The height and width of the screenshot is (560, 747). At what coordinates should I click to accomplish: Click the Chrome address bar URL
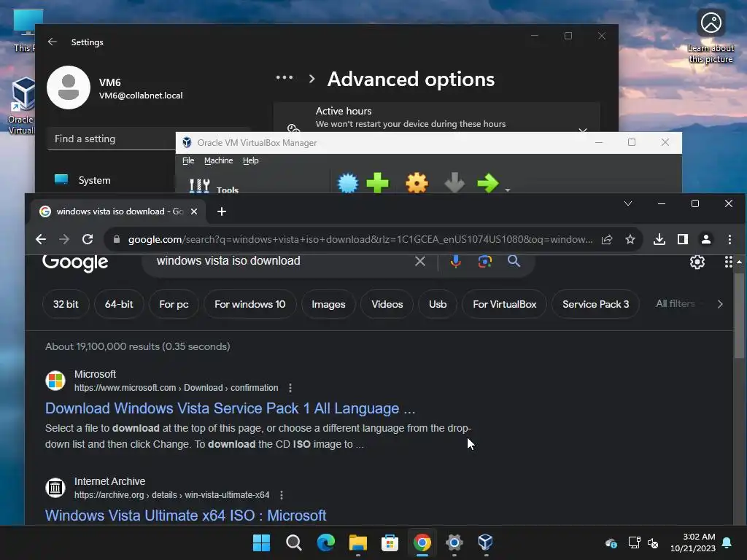coord(360,239)
